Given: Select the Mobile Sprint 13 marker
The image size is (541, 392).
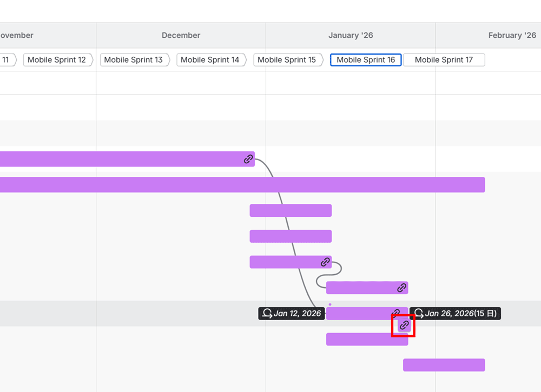Looking at the screenshot, I should point(134,60).
